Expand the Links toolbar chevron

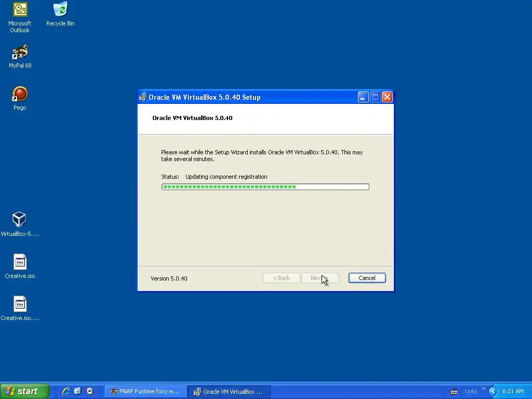tap(484, 389)
